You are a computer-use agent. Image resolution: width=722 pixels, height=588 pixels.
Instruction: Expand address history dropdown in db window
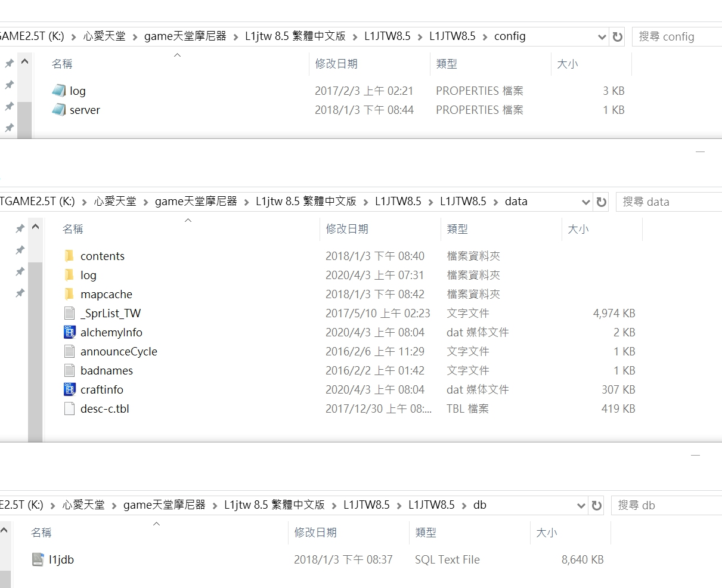coord(581,506)
